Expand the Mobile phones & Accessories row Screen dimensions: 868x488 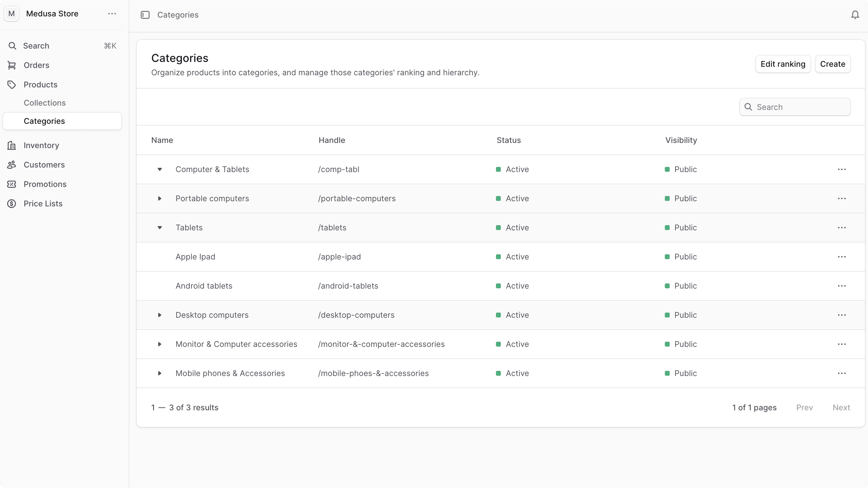[x=159, y=373]
